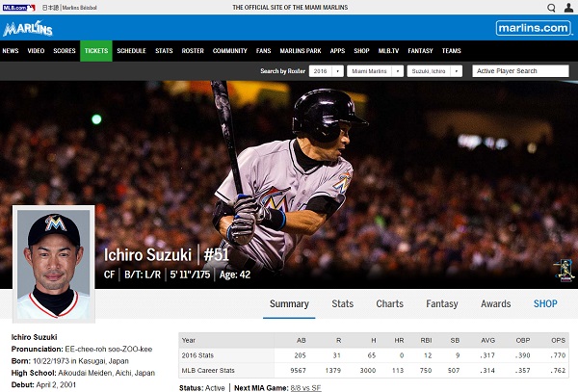
Task: Click the Debut: April 2, 2001 line
Action: (43, 385)
